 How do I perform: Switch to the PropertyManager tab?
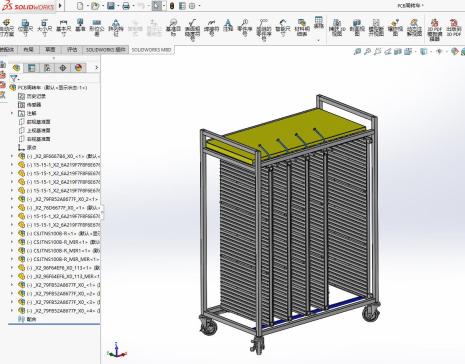pos(32,68)
